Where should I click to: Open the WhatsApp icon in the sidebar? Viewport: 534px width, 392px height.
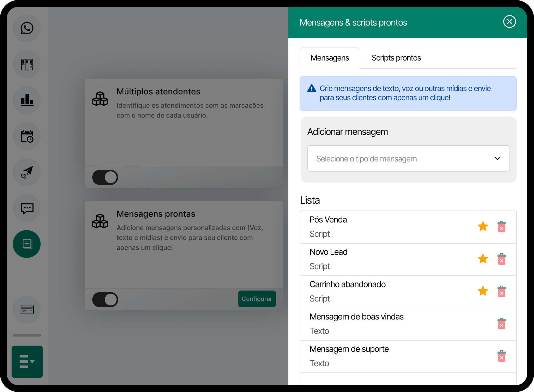click(x=27, y=28)
